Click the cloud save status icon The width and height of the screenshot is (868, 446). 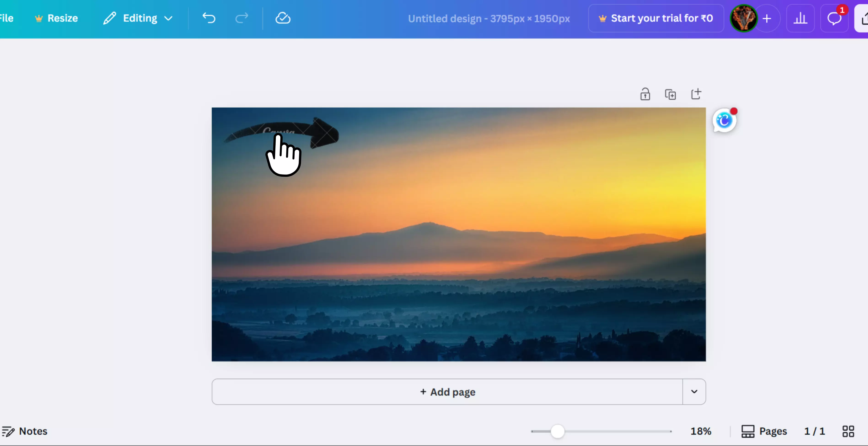[x=283, y=18]
